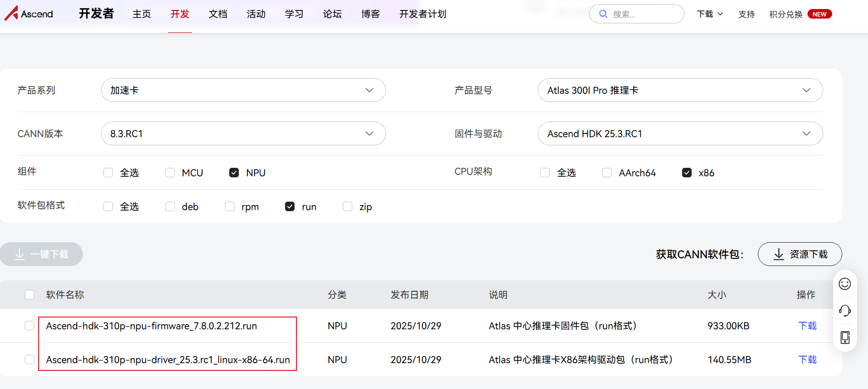
Task: Click the 开发者 site title
Action: 96,14
